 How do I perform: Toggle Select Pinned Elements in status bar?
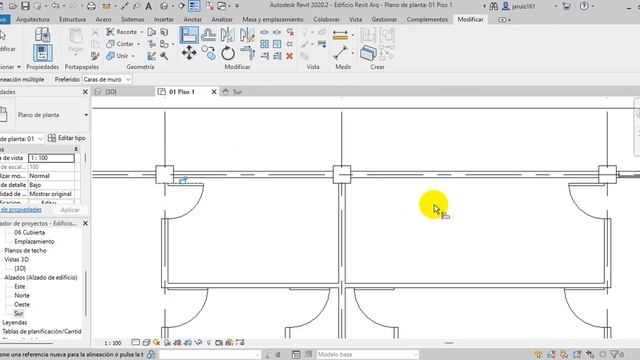564,354
